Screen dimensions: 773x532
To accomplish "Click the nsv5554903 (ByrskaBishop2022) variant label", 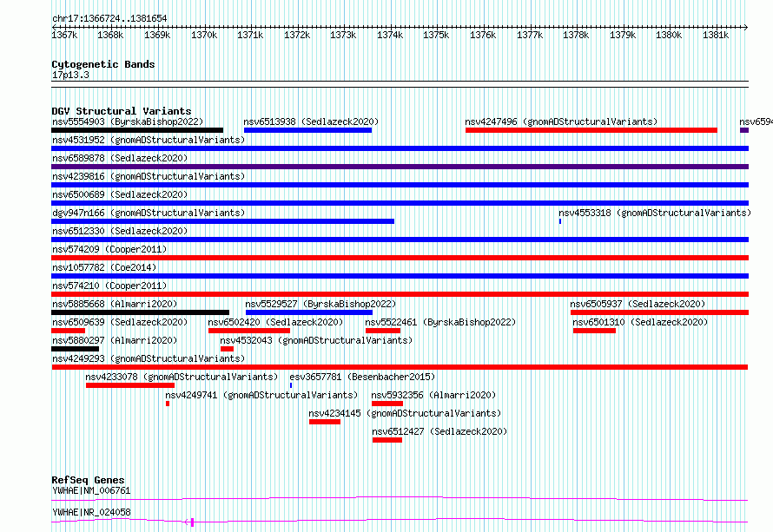I will pos(128,122).
